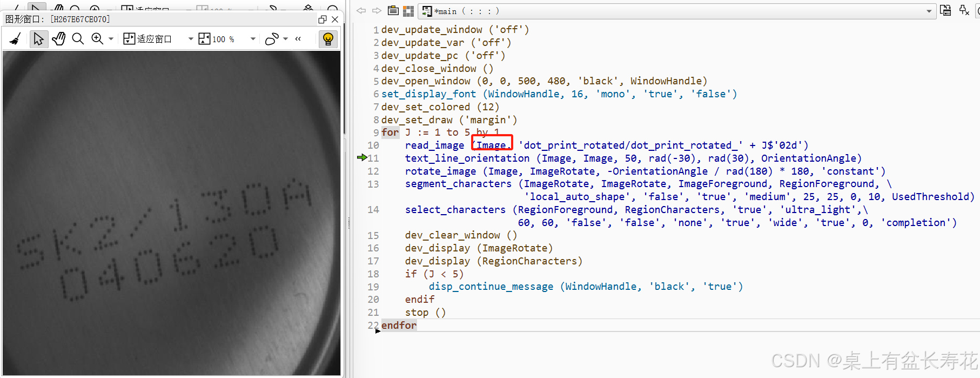Click the dev_open_window code line

click(544, 81)
